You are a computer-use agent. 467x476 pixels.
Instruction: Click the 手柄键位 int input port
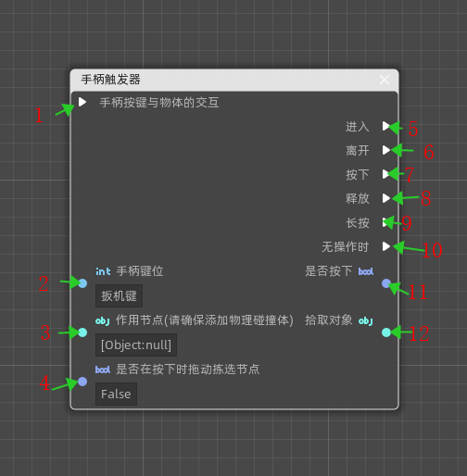(82, 283)
